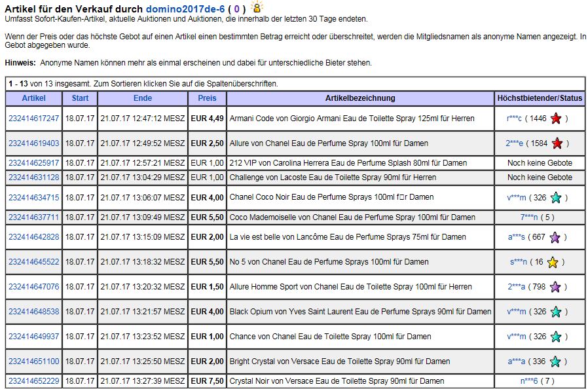The width and height of the screenshot is (588, 389).
Task: Click Allure Homme Sport von Chanel description
Action: (350, 287)
